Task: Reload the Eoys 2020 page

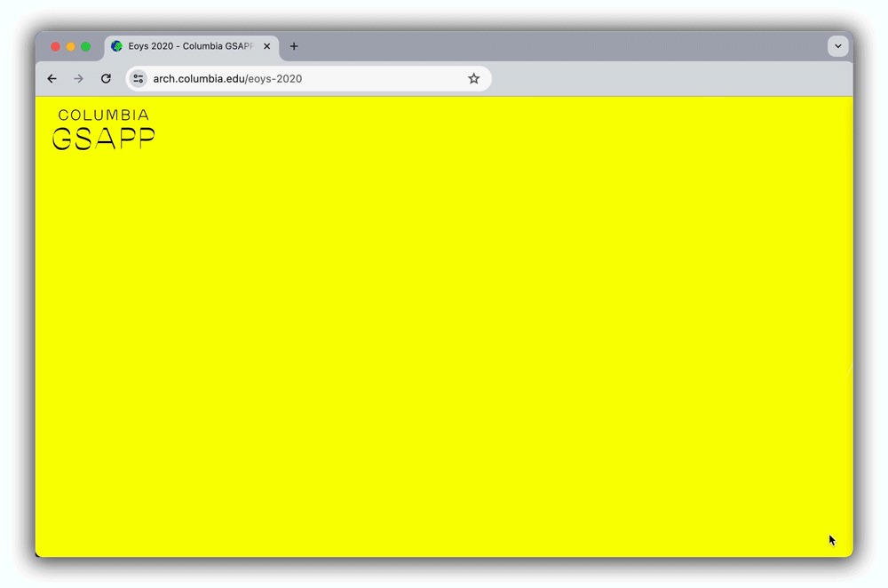Action: 106,79
